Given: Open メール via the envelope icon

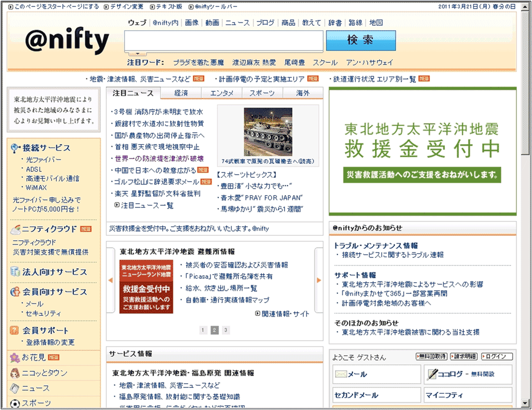Looking at the screenshot, I should coord(341,374).
